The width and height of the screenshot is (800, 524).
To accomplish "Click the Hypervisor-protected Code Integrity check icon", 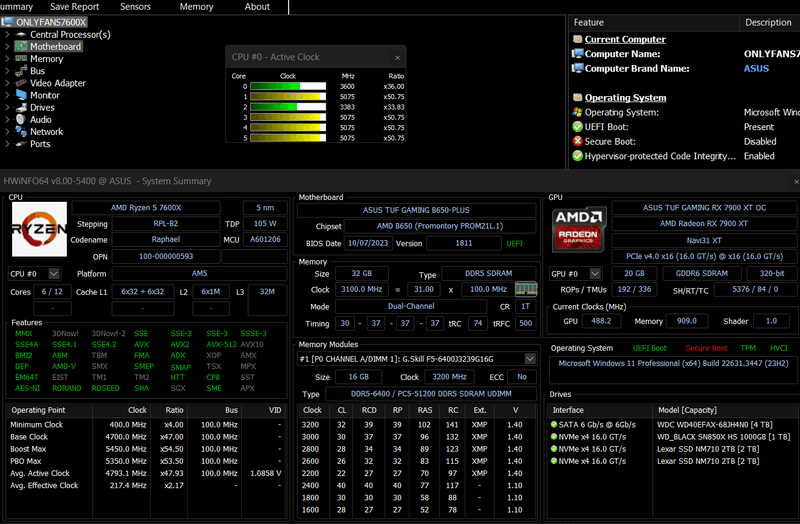I will 578,156.
